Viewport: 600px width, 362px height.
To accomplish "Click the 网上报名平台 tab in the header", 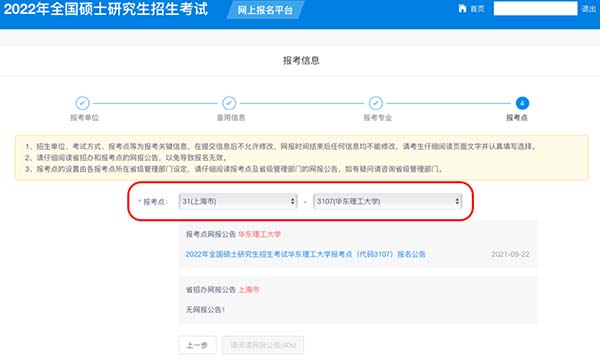I will (265, 10).
